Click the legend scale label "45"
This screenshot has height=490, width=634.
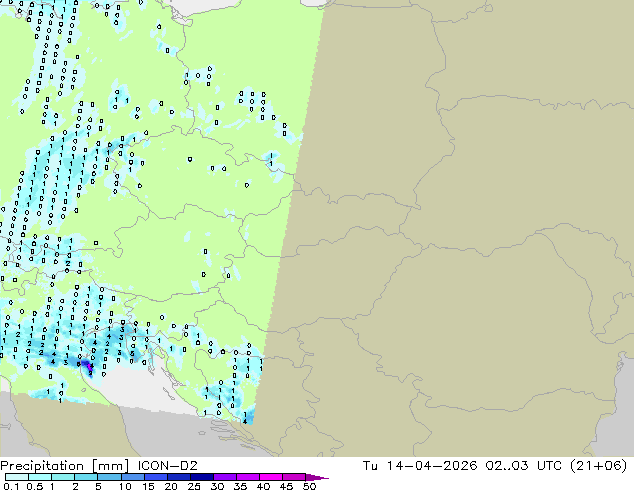[286, 486]
